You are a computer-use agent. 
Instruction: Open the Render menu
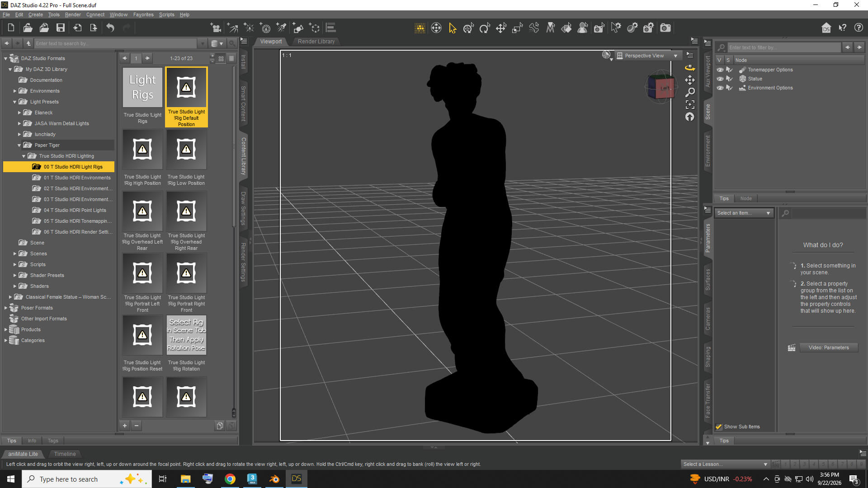[73, 14]
